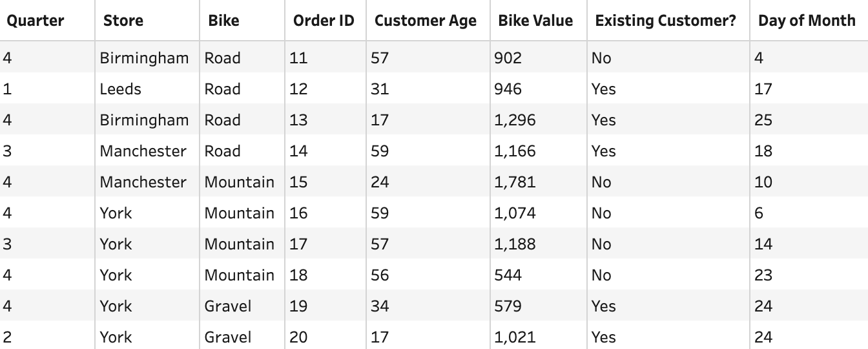
Task: Click the Leeds store cell
Action: 120,89
